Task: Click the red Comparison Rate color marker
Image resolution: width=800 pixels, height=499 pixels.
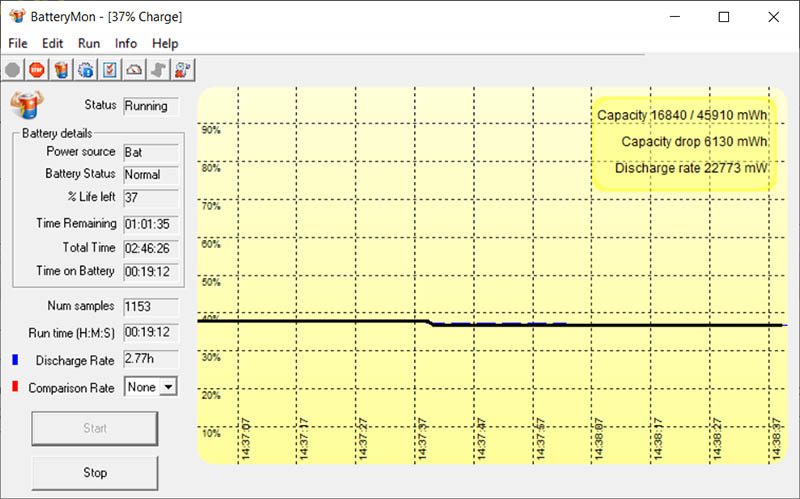Action: [x=15, y=386]
